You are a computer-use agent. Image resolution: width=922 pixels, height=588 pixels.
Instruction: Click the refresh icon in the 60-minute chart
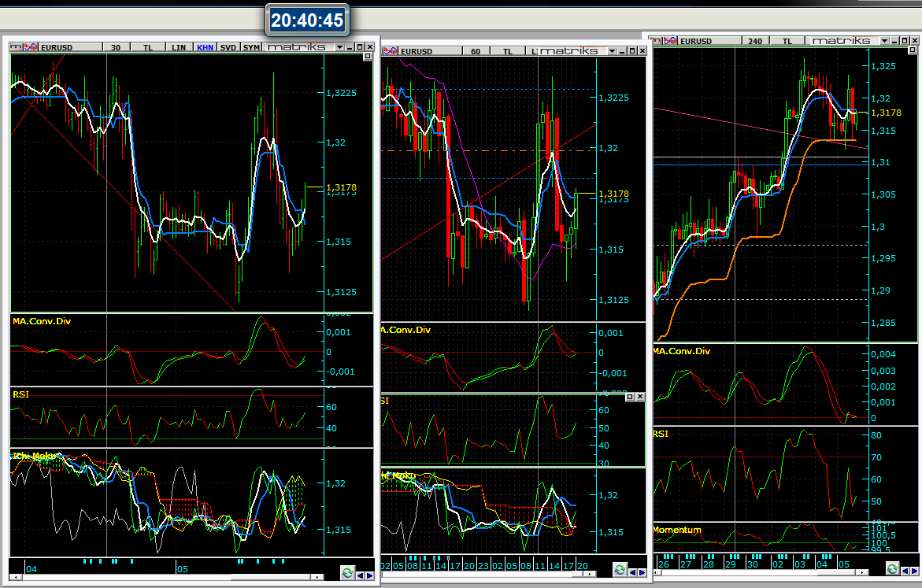coord(620,569)
